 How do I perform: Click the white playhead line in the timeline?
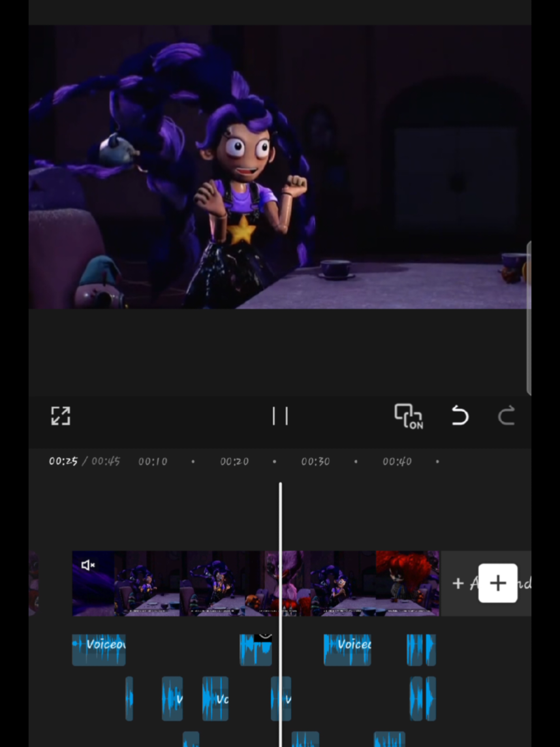(x=280, y=614)
